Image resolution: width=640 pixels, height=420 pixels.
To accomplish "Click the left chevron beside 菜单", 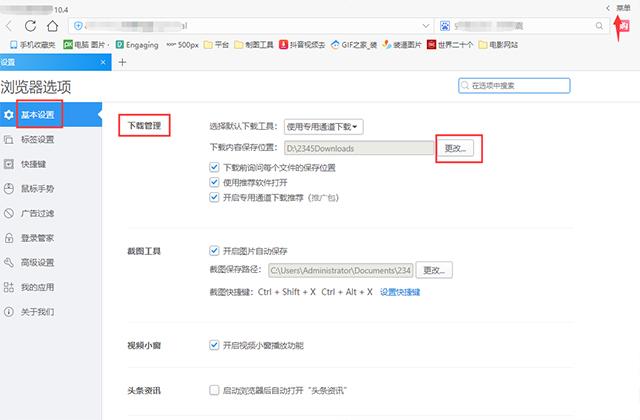I will [608, 8].
